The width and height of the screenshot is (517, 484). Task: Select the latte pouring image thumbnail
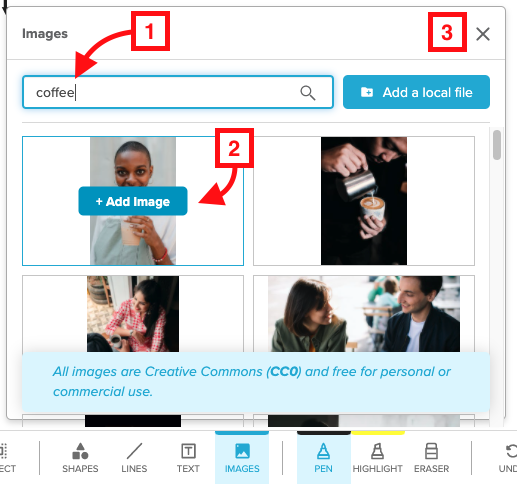pos(364,201)
